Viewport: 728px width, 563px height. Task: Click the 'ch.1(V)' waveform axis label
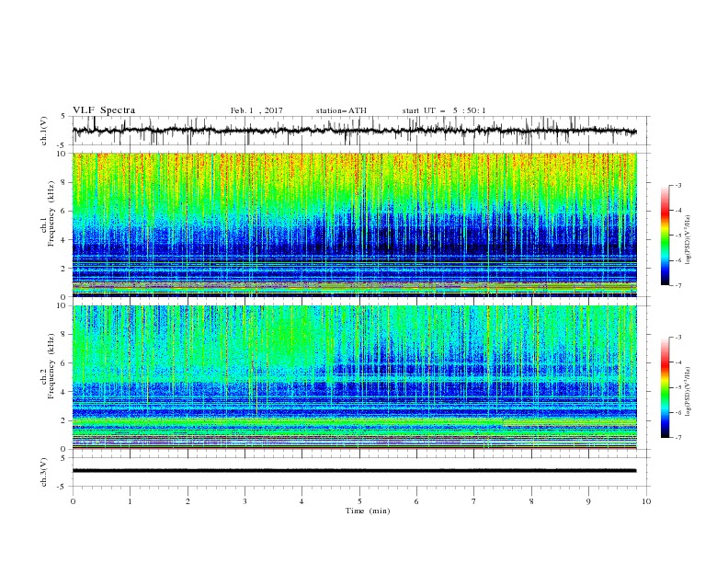(44, 131)
